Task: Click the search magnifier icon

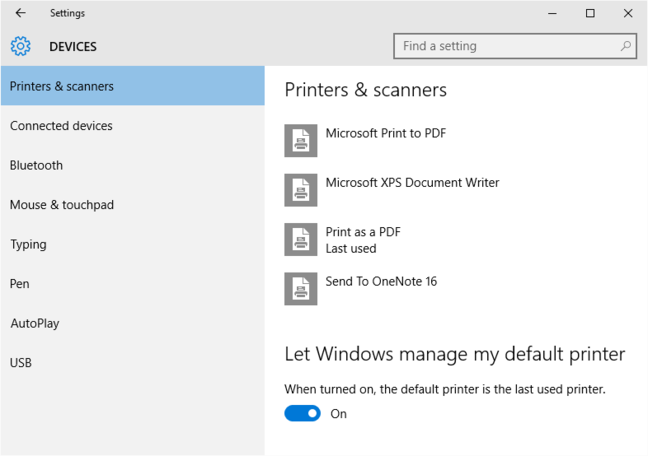Action: click(x=626, y=46)
